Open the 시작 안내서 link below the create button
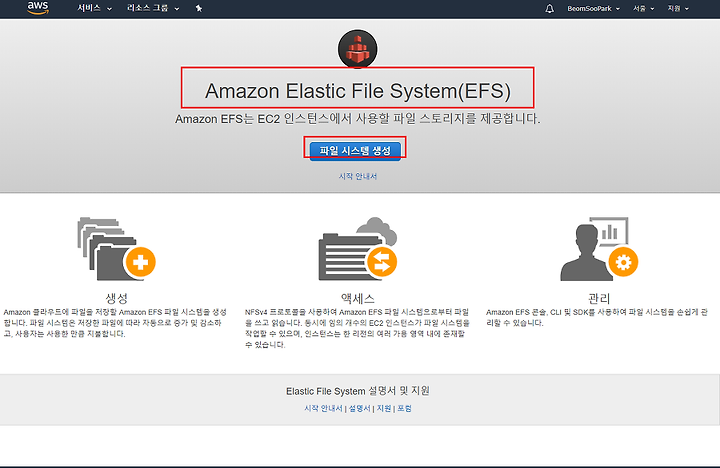The image size is (720, 468). (358, 176)
